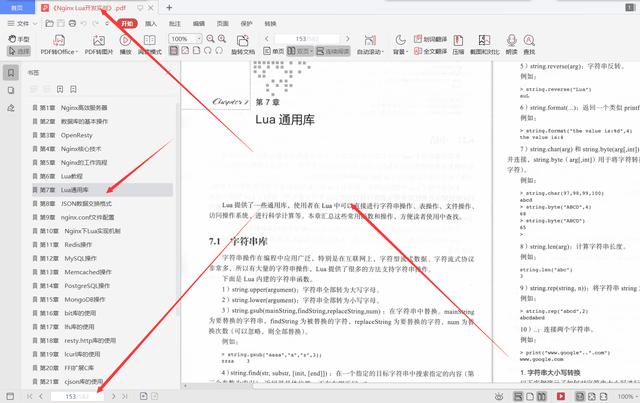Screen dimensions: 640x403
Task: Open 截图和对比 screenshot and compare
Action: click(x=484, y=45)
